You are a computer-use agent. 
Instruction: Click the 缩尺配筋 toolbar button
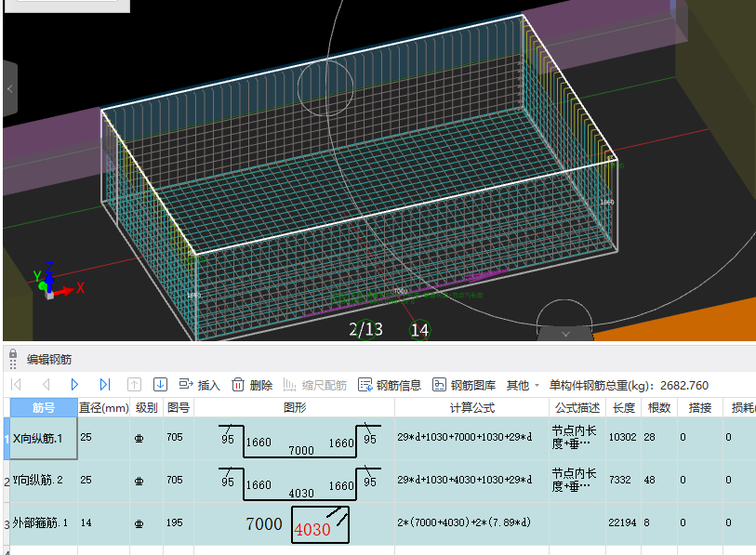point(315,385)
